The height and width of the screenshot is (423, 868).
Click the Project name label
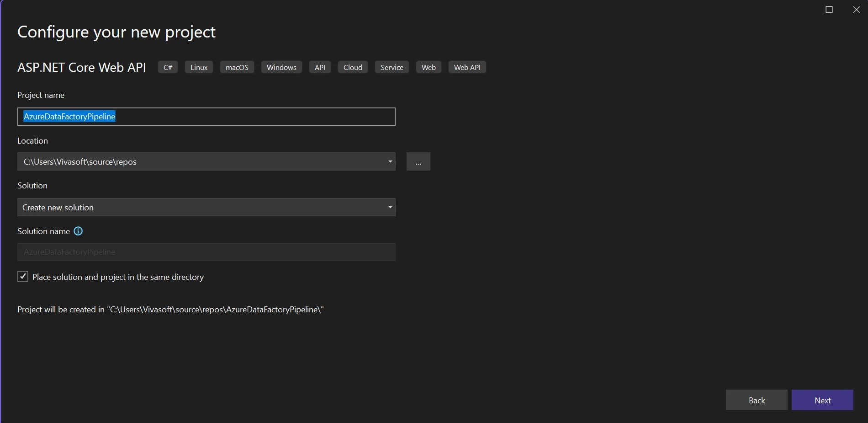click(41, 95)
